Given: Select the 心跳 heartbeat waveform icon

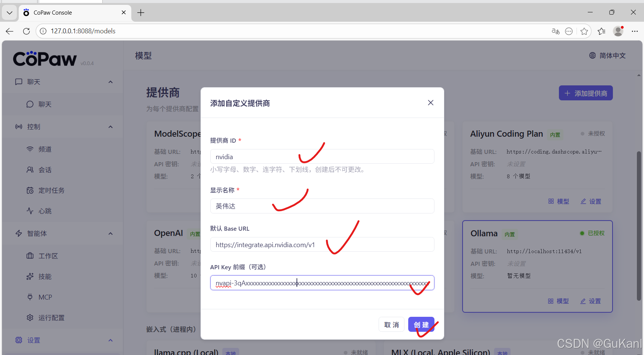Looking at the screenshot, I should pyautogui.click(x=30, y=210).
